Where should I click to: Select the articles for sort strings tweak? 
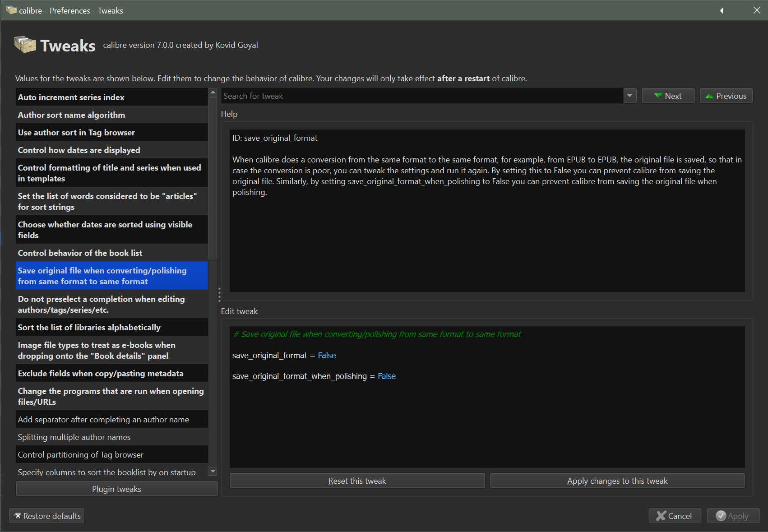(x=112, y=201)
